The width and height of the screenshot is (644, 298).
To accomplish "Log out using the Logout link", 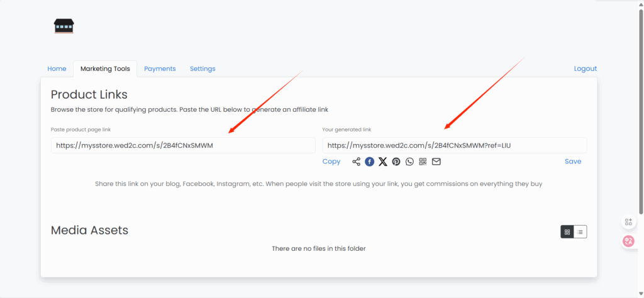I will tap(586, 69).
